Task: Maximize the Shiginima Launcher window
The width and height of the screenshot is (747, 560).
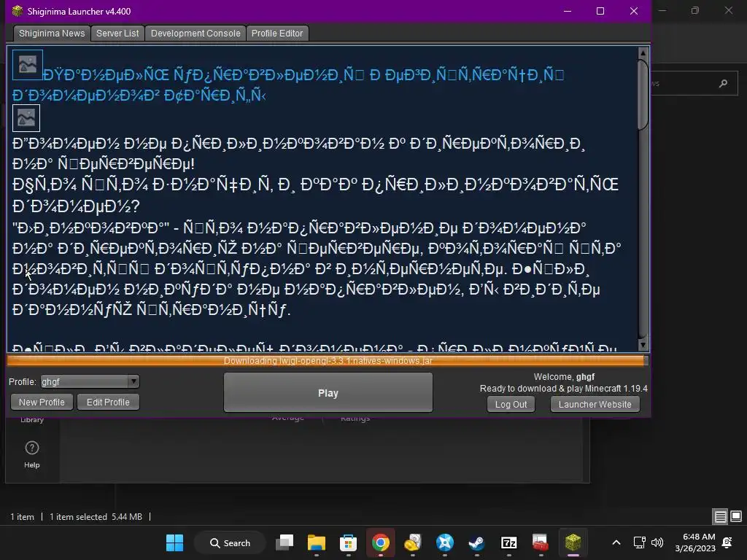Action: tap(600, 11)
